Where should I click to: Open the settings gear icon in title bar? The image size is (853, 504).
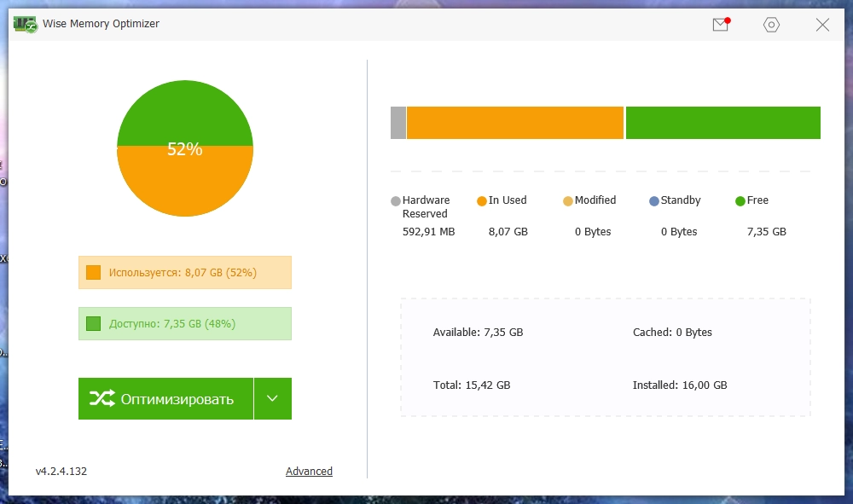click(x=771, y=25)
